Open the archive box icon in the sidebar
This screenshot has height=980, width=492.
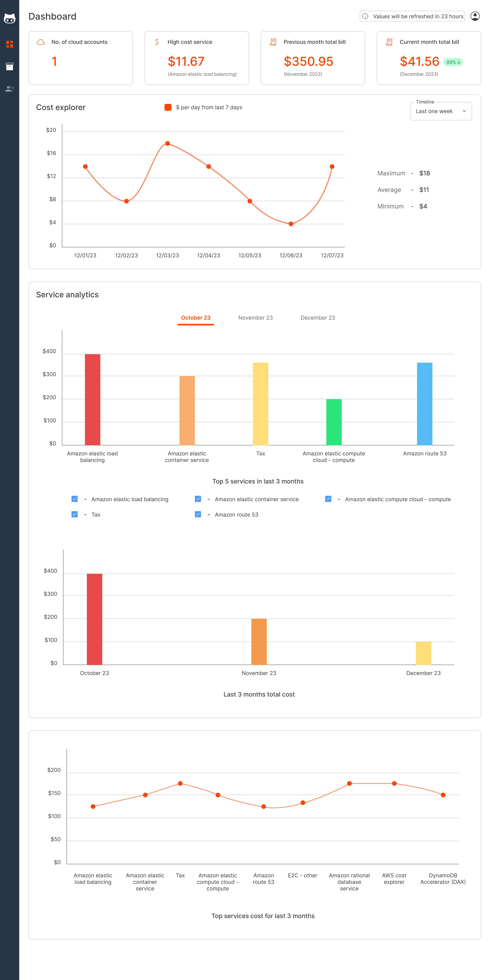[x=9, y=67]
